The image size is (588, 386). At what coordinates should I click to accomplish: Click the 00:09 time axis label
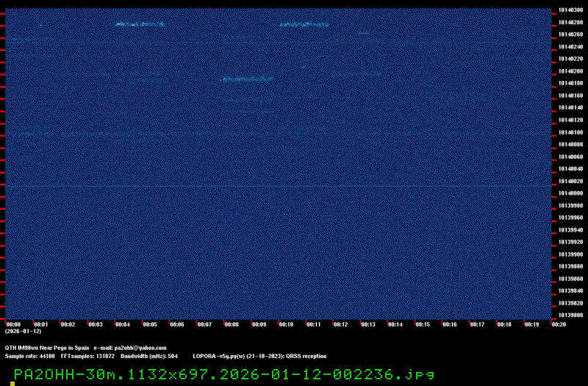click(259, 324)
